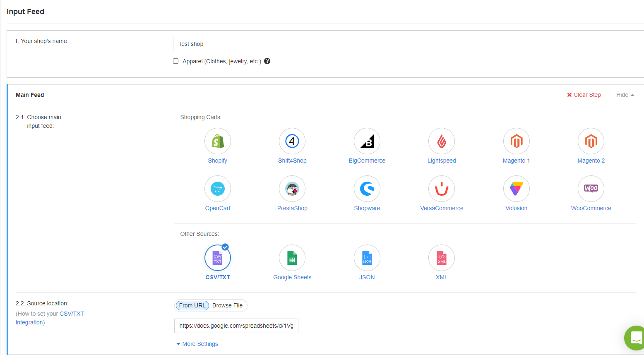Focus the source URL input field
The image size is (644, 355).
coord(236,326)
